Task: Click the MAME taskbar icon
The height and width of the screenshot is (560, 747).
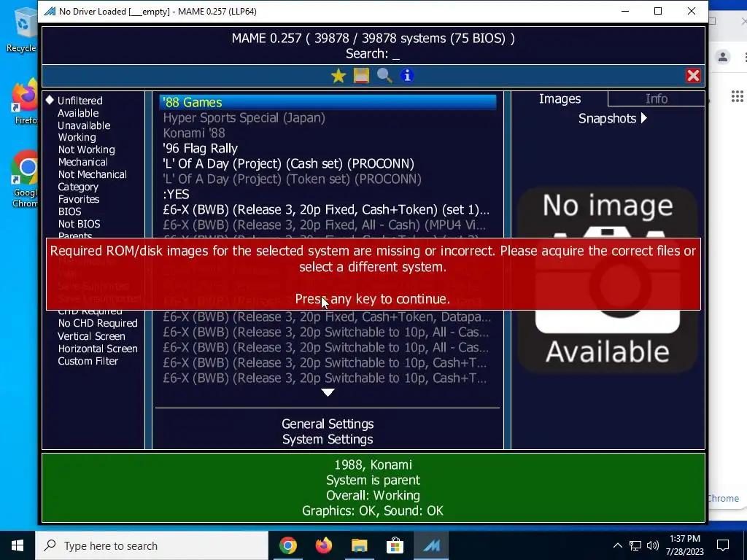Action: tap(431, 545)
